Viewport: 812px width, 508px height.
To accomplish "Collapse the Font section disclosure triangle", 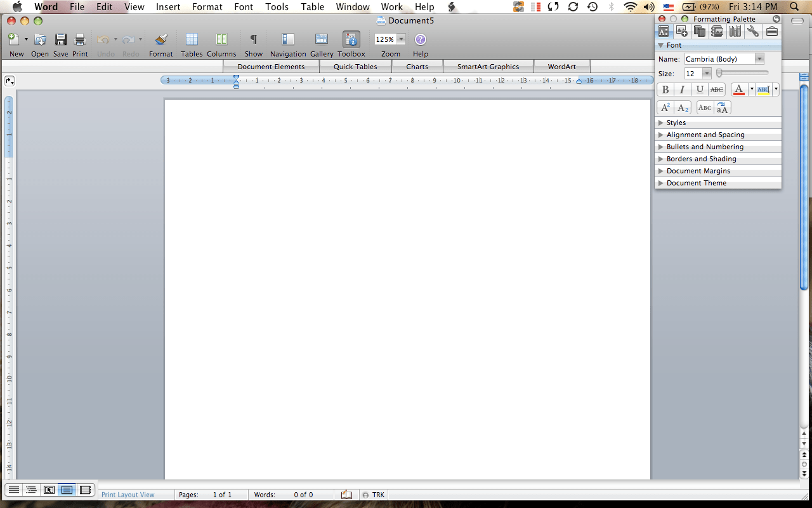I will (660, 45).
